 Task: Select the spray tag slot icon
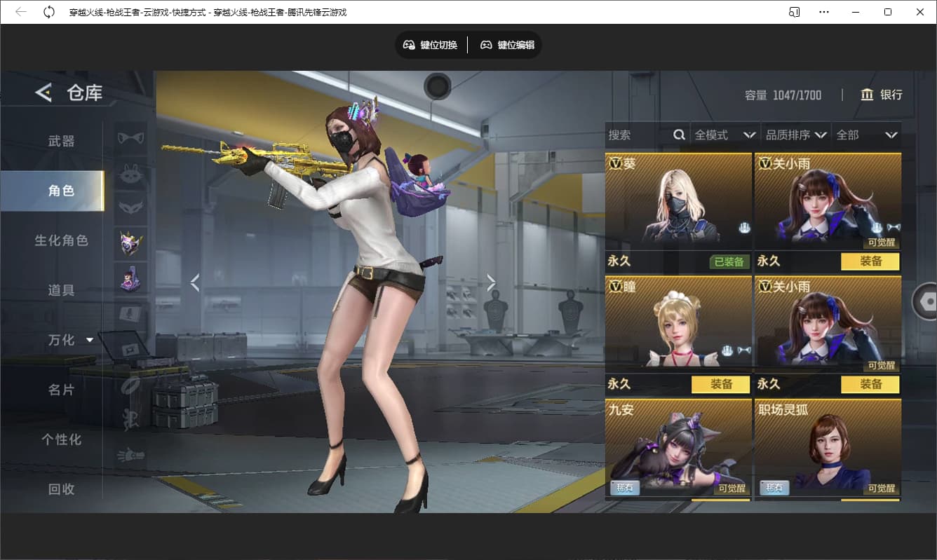point(130,349)
